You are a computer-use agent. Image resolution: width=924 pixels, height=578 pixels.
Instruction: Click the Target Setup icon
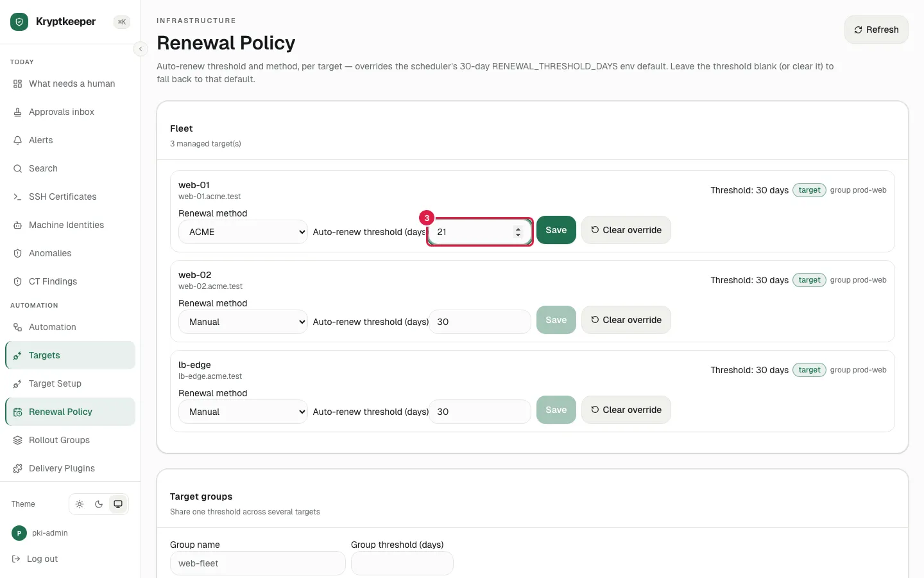[17, 383]
